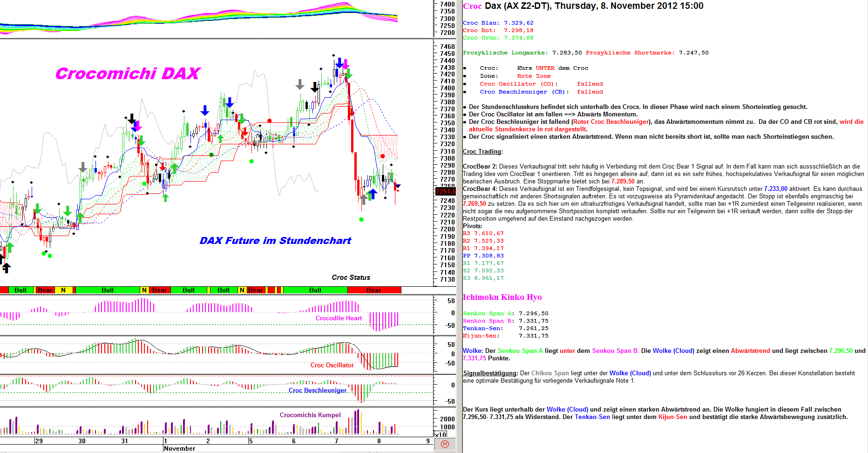The image size is (868, 453).
Task: Click the Ichimoku Kinko Hyo heading
Action: point(502,297)
